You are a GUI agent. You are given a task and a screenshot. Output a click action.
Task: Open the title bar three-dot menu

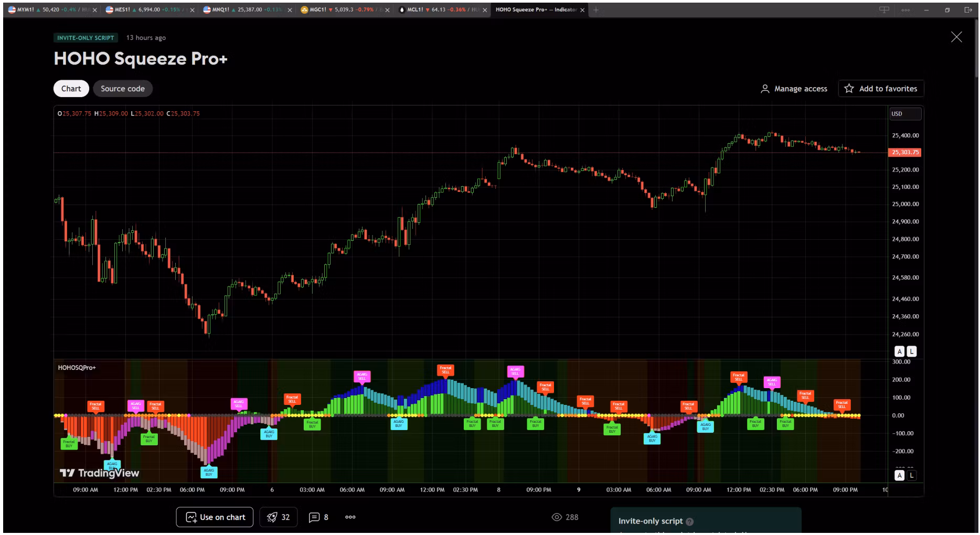click(x=906, y=10)
